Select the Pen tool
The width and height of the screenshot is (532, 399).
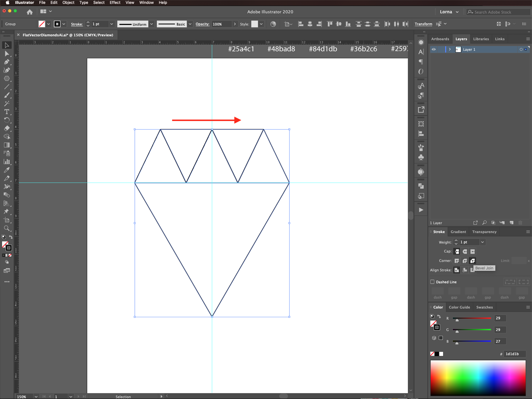coord(7,62)
